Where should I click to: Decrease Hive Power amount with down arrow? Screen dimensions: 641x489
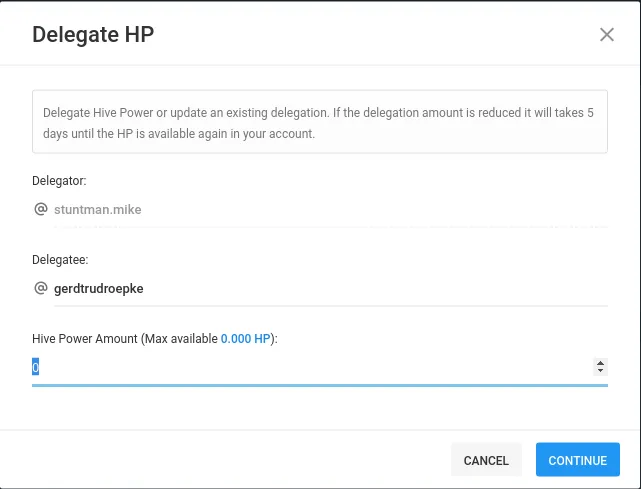tap(600, 370)
